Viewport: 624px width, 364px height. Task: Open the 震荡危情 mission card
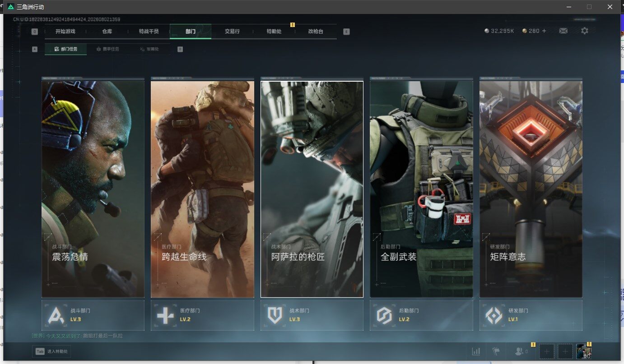coord(93,189)
